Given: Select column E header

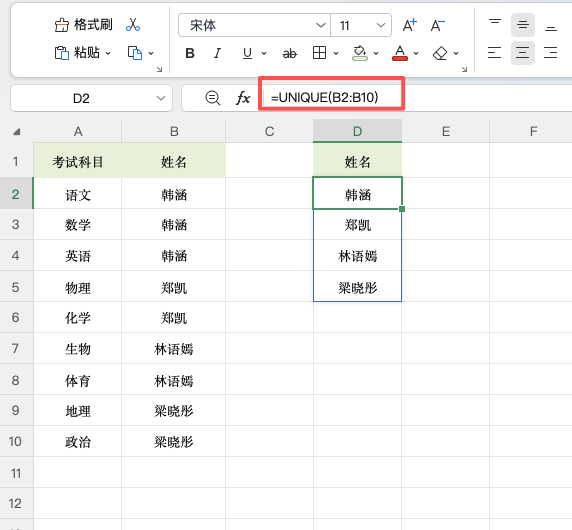Looking at the screenshot, I should 446,131.
